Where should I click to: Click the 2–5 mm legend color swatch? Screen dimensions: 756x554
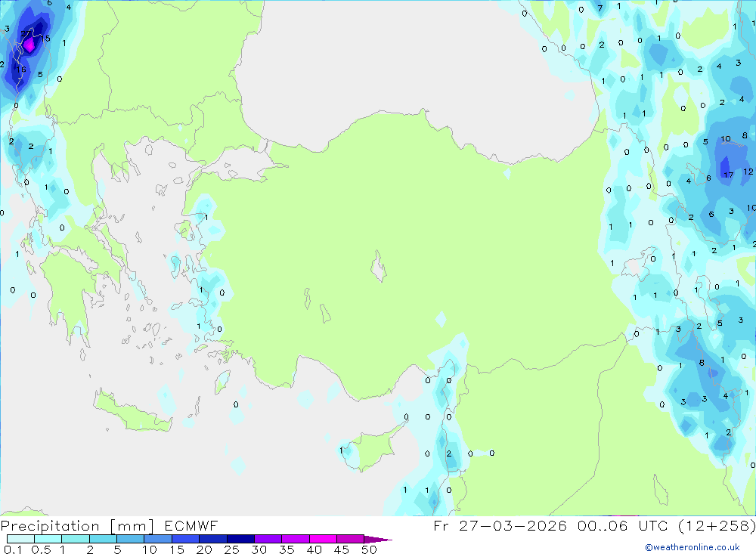tap(103, 539)
